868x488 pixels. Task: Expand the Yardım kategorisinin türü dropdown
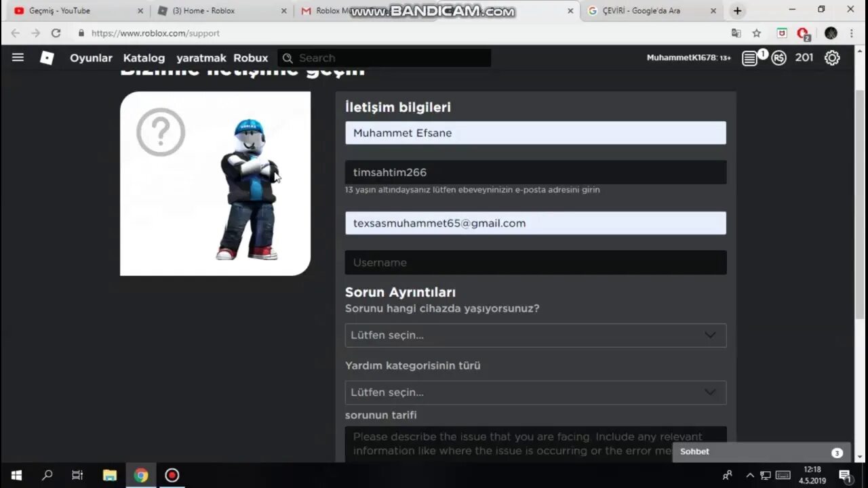coord(535,392)
